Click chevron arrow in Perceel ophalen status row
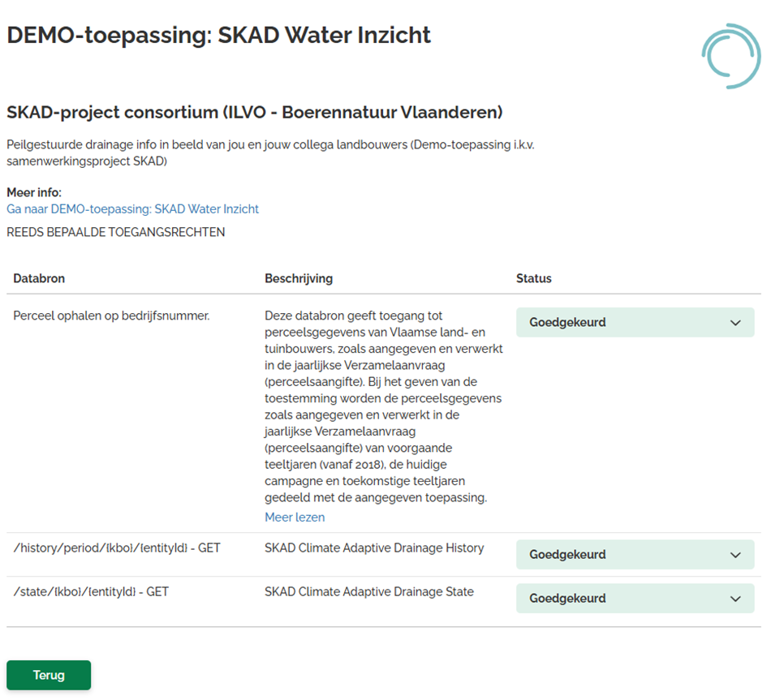Screen dimensions: 767x700 735,323
